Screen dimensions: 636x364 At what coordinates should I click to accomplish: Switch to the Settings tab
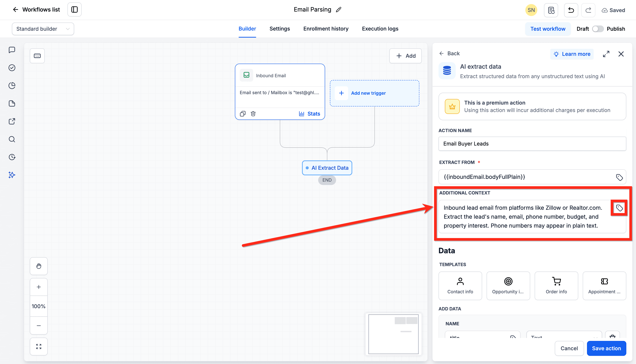[279, 29]
